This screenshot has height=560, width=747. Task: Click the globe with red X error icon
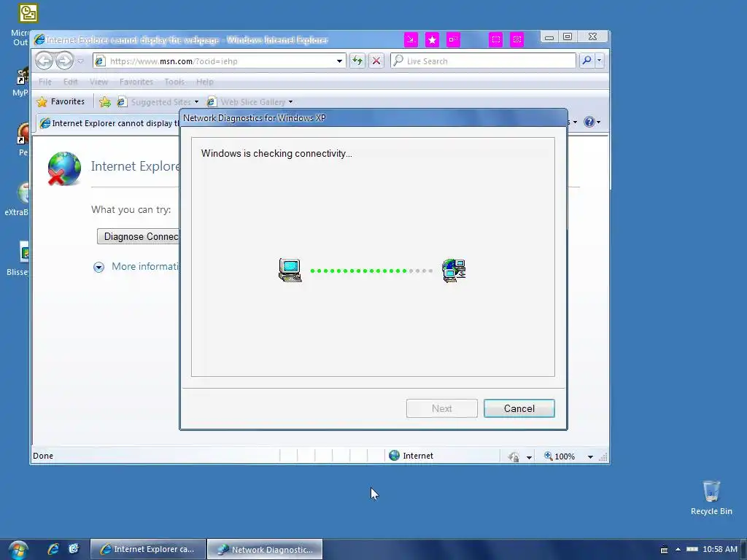tap(64, 168)
